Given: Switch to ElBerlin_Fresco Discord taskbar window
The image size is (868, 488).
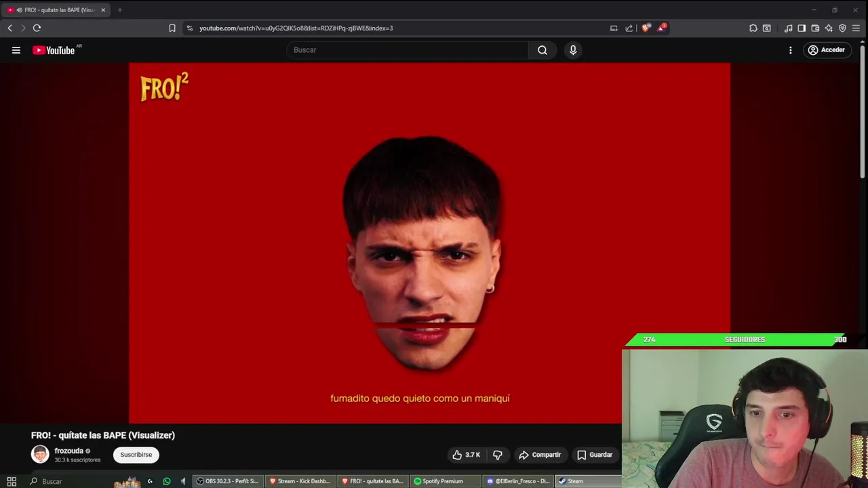Looking at the screenshot, I should click(518, 481).
